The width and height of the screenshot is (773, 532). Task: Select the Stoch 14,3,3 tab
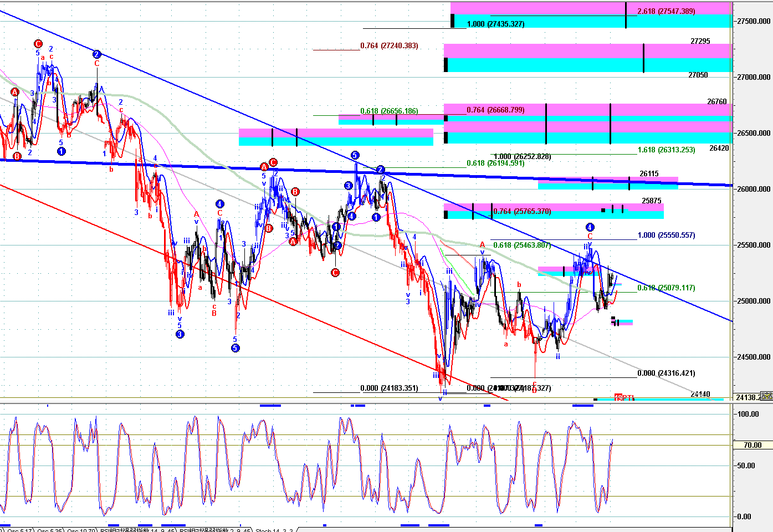click(274, 530)
